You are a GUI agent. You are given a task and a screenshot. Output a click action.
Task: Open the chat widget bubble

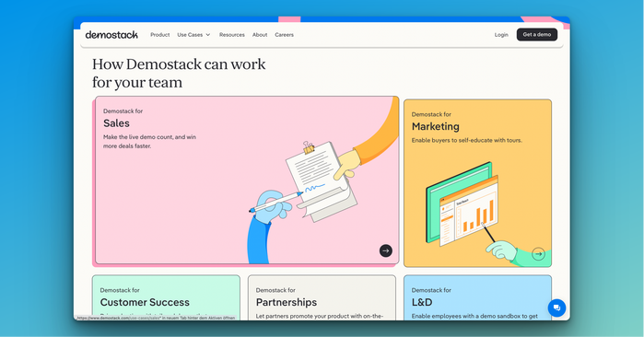pyautogui.click(x=556, y=308)
